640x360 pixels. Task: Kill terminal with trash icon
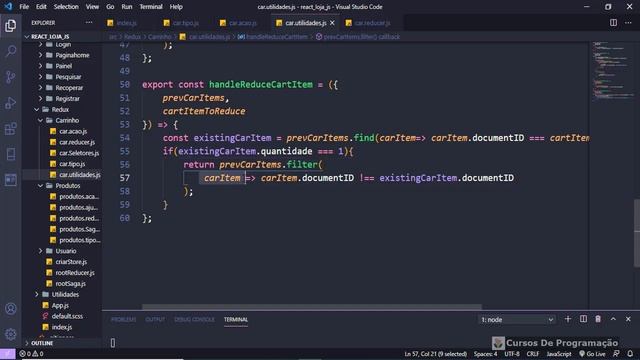[598, 319]
